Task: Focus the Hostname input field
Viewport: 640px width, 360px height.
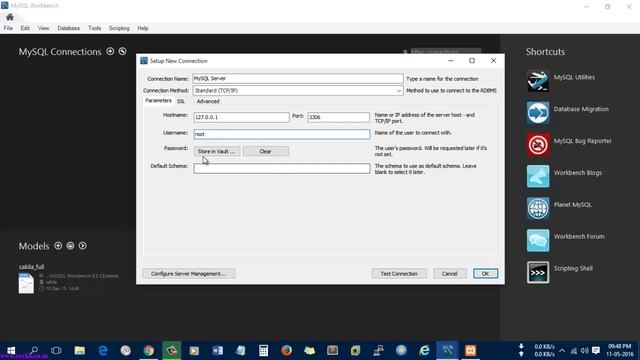Action: (241, 117)
